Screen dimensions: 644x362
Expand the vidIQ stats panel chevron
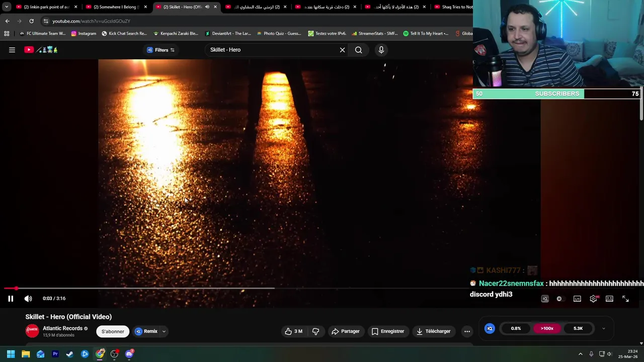[604, 328]
